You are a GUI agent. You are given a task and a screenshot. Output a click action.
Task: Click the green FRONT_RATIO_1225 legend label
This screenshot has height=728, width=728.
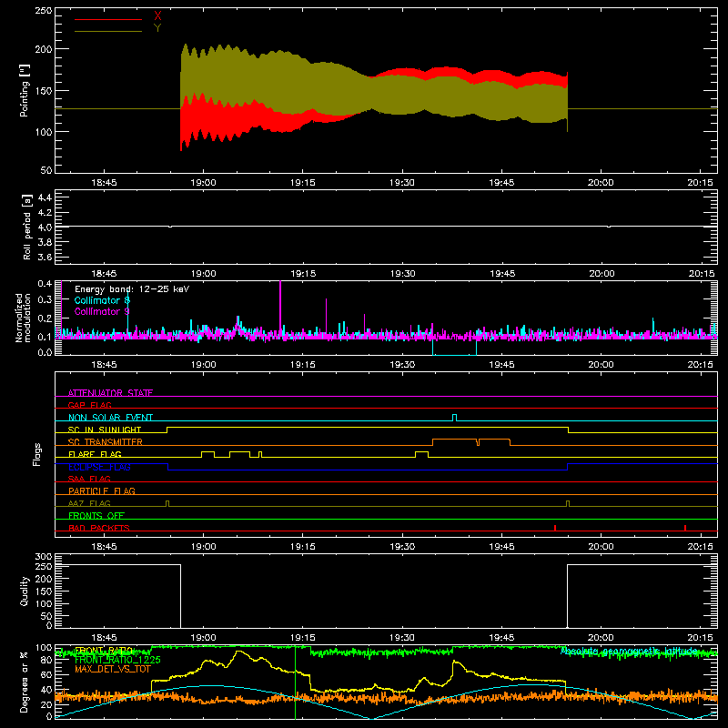click(117, 659)
